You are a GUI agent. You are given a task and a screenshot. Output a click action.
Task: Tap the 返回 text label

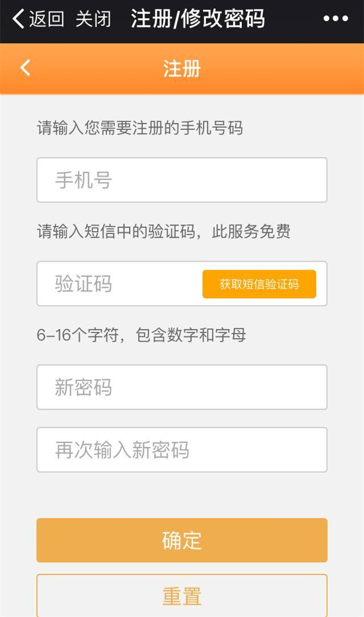[x=47, y=19]
